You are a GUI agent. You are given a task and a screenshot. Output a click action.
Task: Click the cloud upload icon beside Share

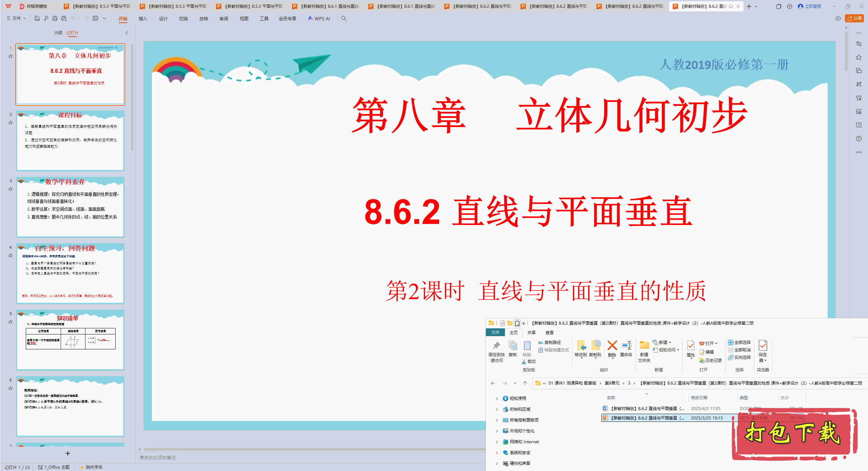(838, 18)
